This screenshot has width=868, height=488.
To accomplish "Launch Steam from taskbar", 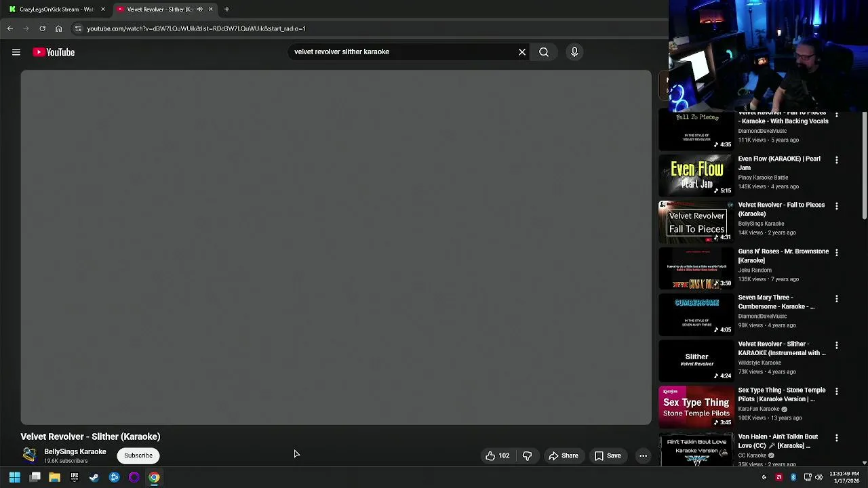I will click(x=94, y=478).
